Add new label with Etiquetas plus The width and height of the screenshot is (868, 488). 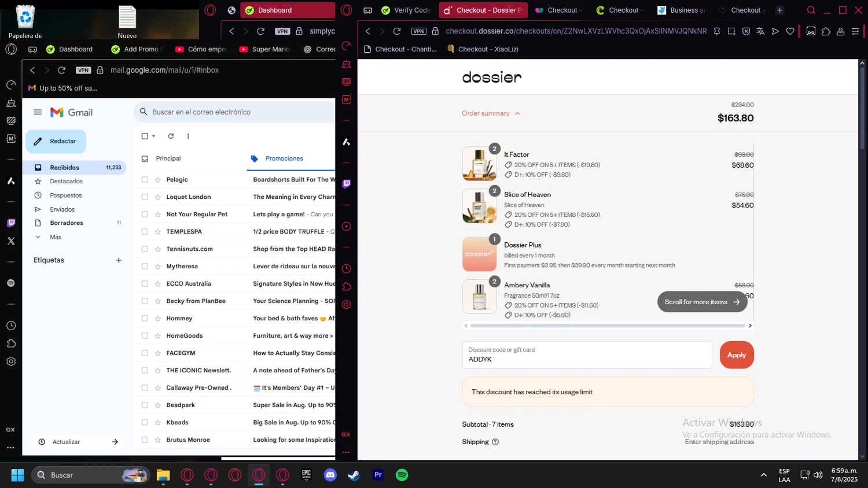pyautogui.click(x=119, y=260)
